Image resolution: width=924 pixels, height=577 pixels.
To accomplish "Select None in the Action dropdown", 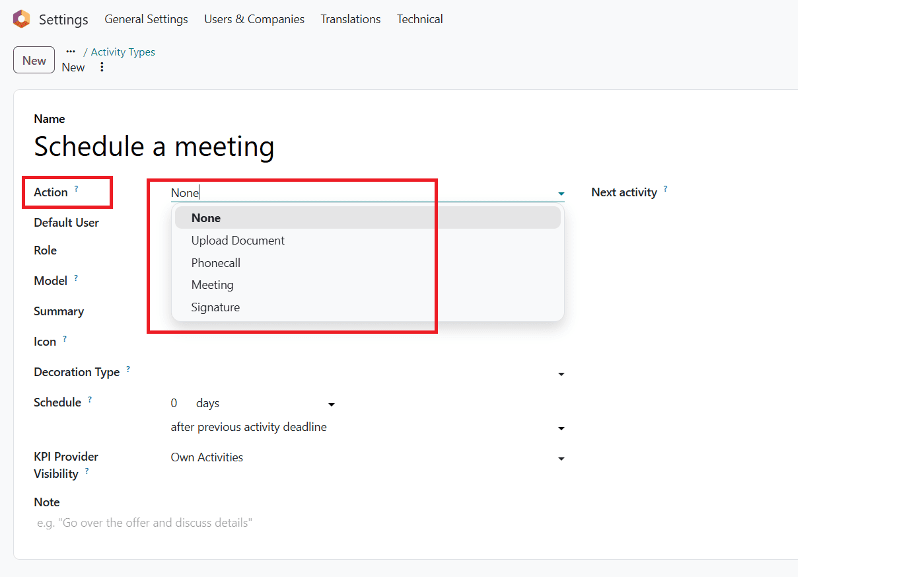I will click(368, 217).
